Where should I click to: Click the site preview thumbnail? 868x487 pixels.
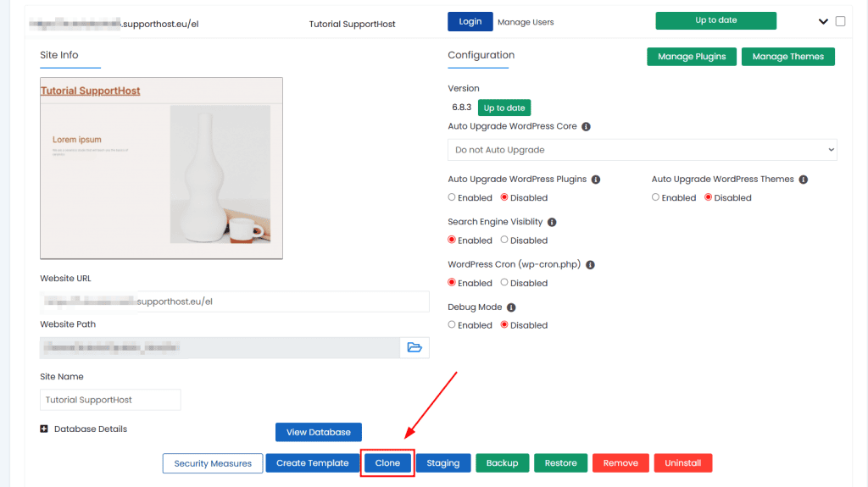point(161,169)
